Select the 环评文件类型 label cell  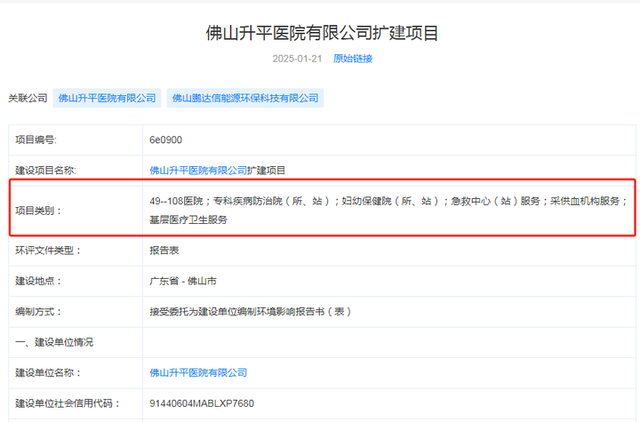(x=76, y=251)
